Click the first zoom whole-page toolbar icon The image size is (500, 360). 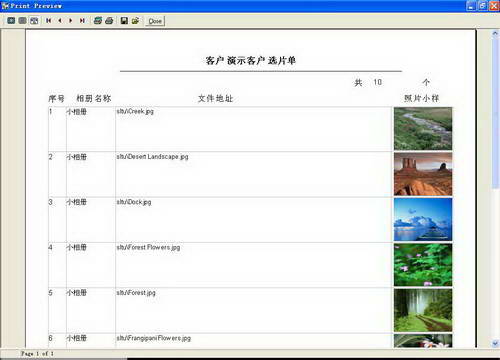coord(11,21)
